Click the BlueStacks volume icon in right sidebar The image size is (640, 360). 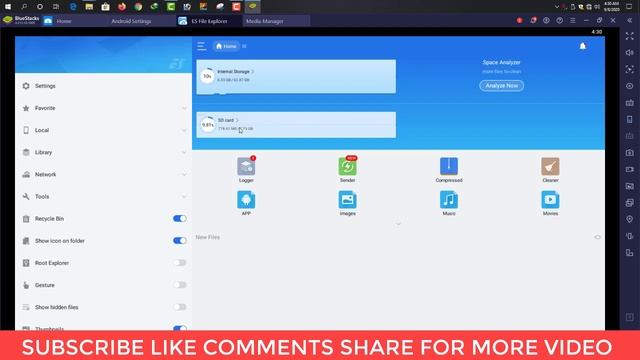coord(630,53)
